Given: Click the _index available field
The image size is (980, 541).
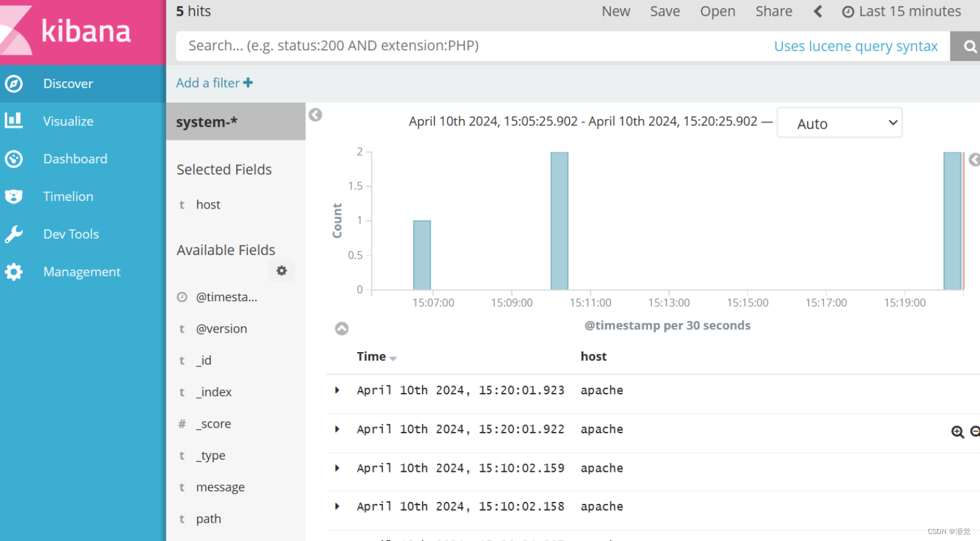Looking at the screenshot, I should coord(214,392).
